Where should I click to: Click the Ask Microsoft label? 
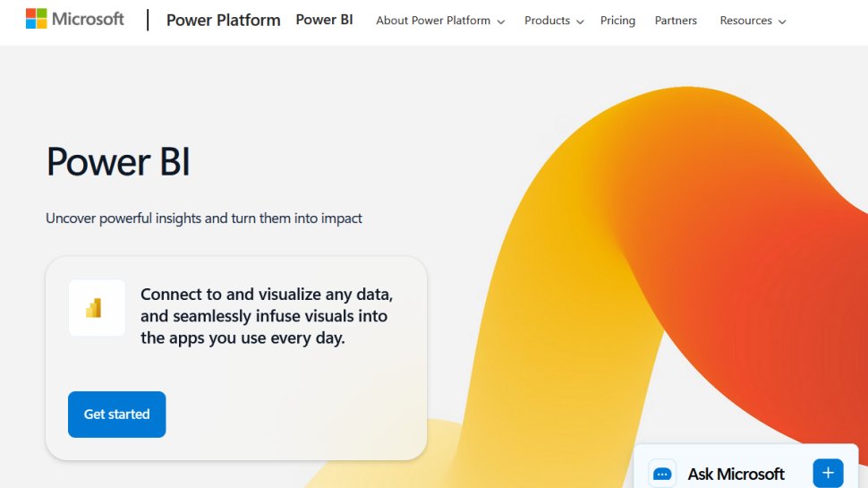coord(736,475)
